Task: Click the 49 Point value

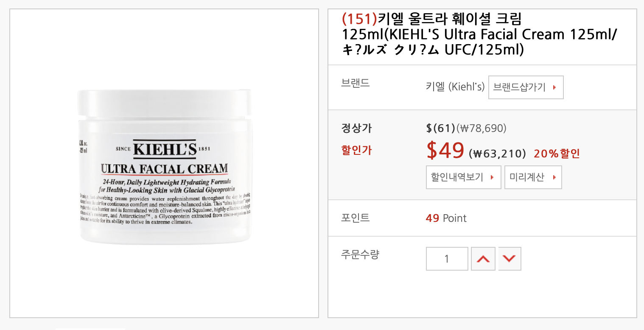Action: tap(446, 218)
